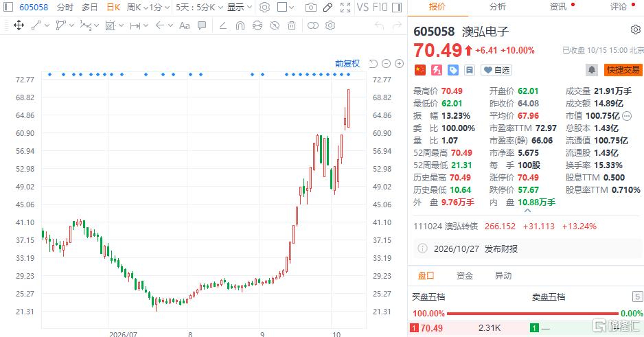
Task: Click the blue tag icon
Action: tap(452, 70)
